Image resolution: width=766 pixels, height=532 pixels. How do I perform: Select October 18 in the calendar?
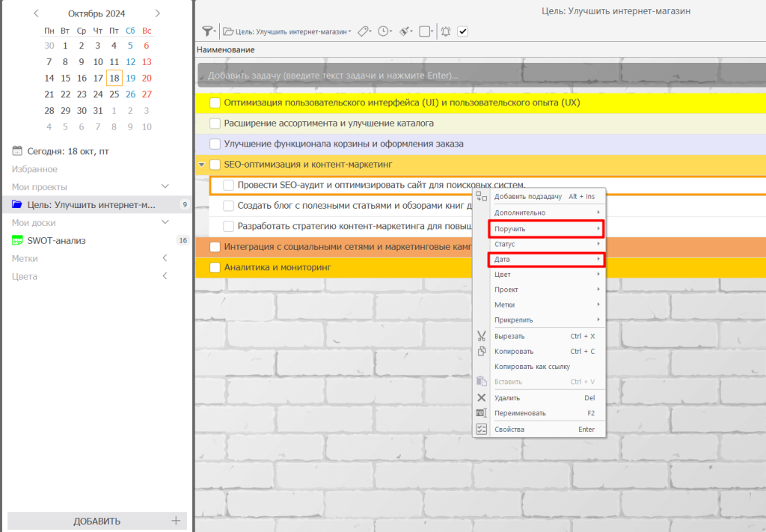tap(114, 78)
